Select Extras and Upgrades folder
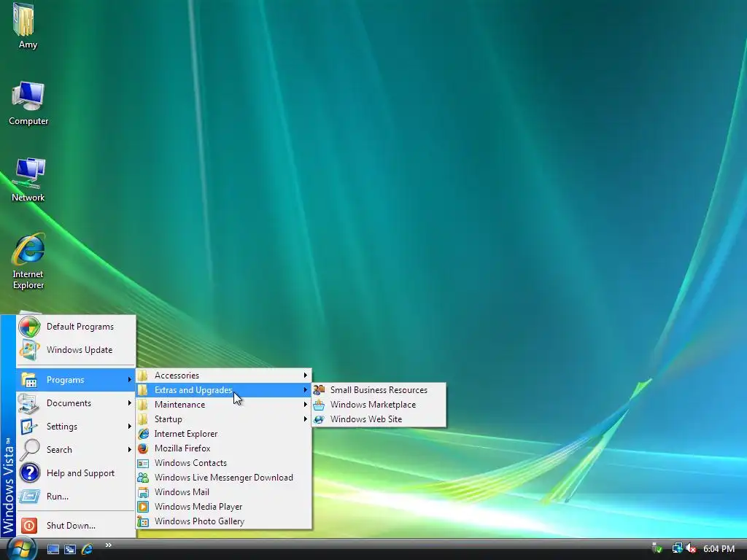747x560 pixels. [224, 391]
